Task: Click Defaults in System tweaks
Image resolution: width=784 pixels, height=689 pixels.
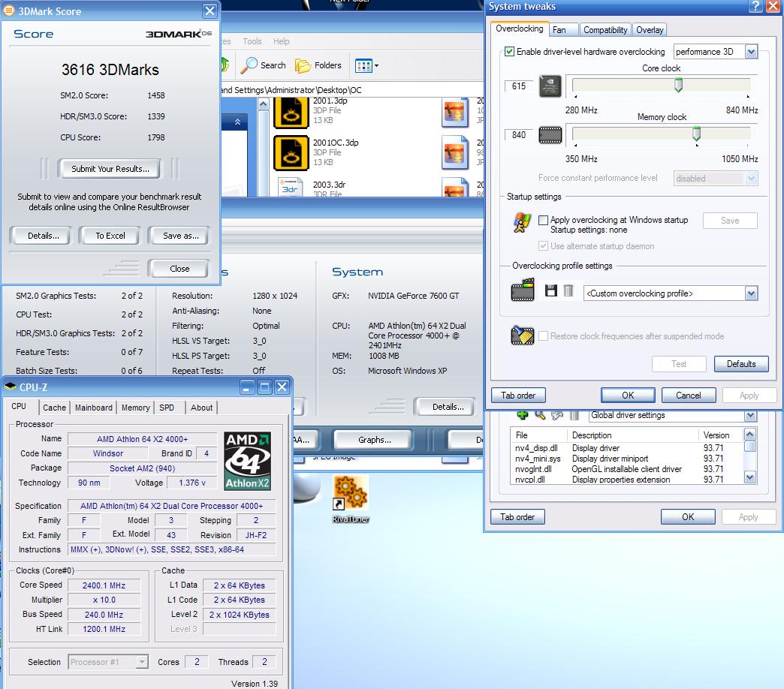Action: (x=741, y=364)
